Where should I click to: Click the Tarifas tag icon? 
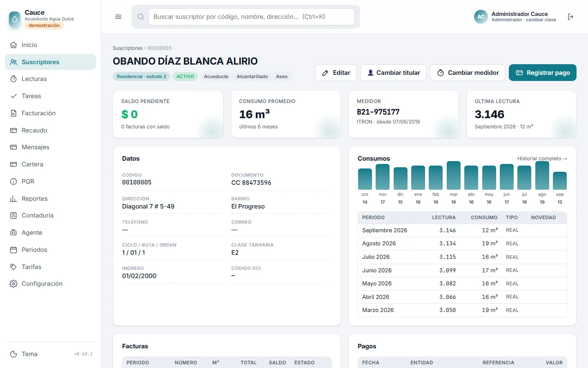(x=13, y=267)
